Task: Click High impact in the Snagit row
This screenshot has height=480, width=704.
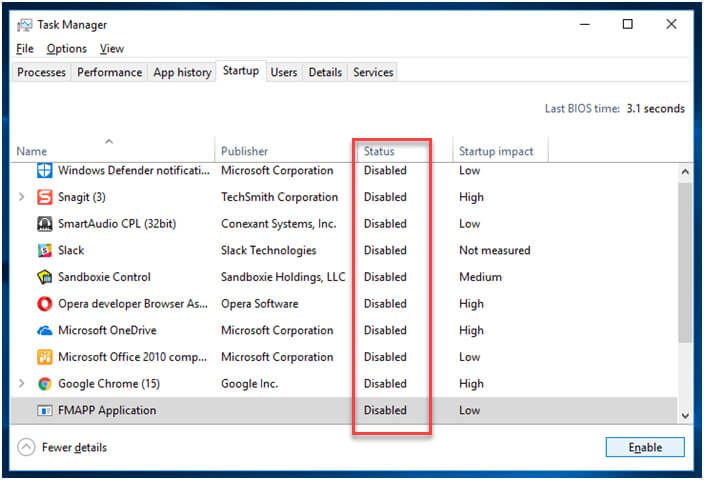Action: [471, 197]
